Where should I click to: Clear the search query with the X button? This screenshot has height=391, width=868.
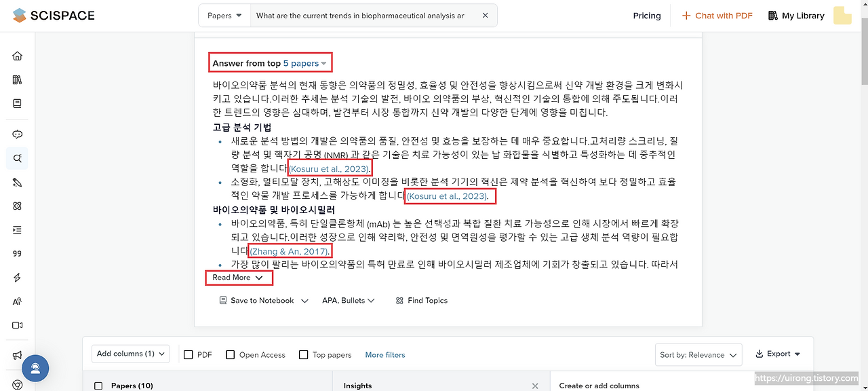pos(485,15)
